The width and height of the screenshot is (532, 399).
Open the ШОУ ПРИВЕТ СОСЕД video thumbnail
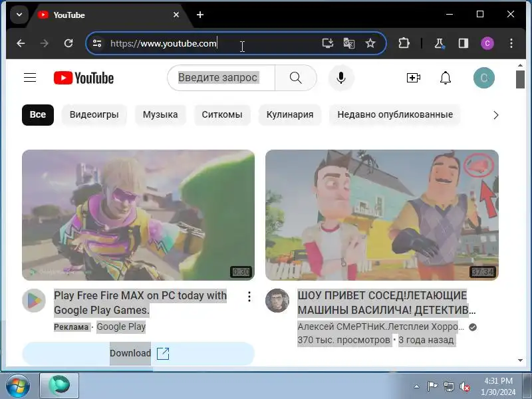click(x=382, y=215)
